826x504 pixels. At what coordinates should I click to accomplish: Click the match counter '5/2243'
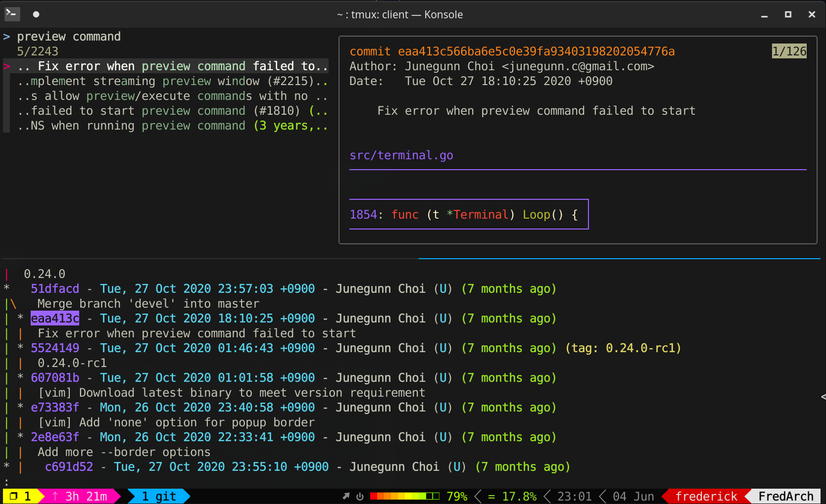coord(38,51)
